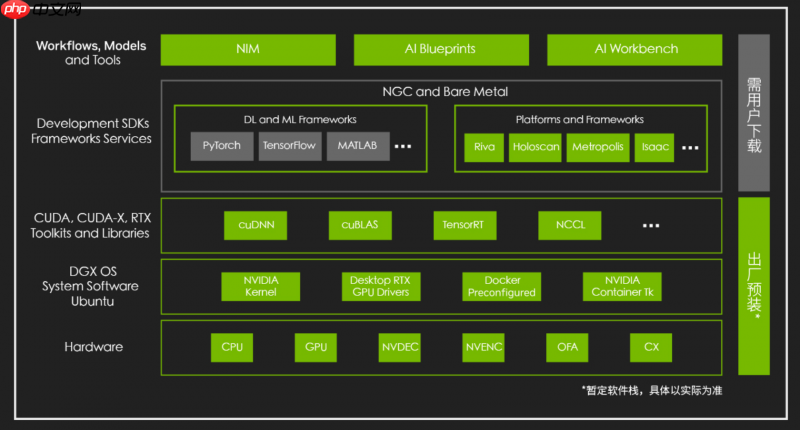Viewport: 800px width, 430px height.
Task: Expand the ellipsis after NCCL
Action: [651, 226]
